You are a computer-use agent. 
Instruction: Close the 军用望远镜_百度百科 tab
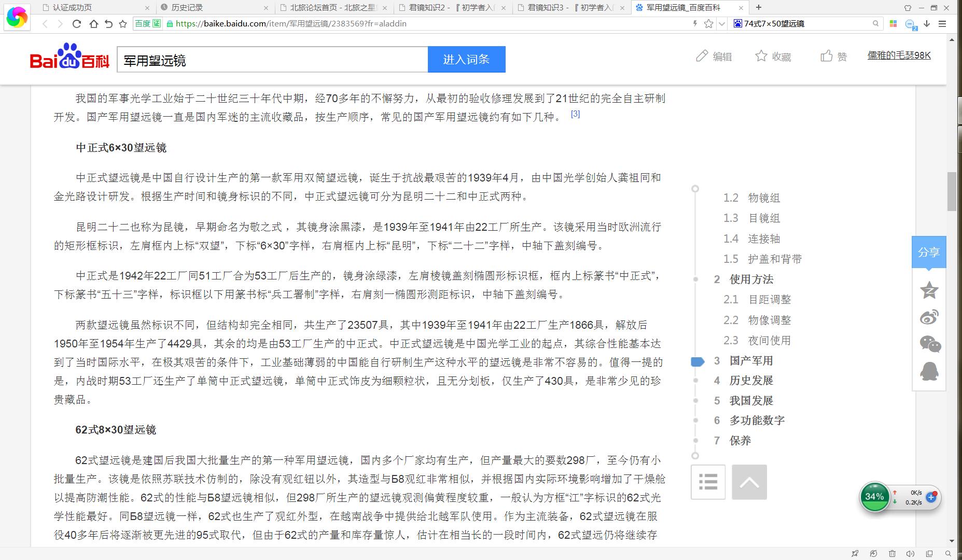[741, 8]
